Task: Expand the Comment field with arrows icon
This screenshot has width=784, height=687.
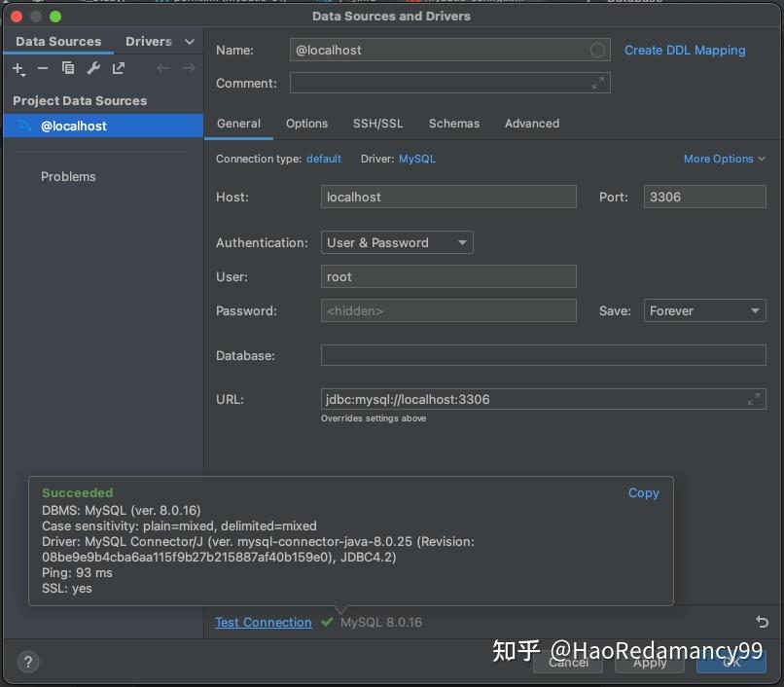Action: 598,83
